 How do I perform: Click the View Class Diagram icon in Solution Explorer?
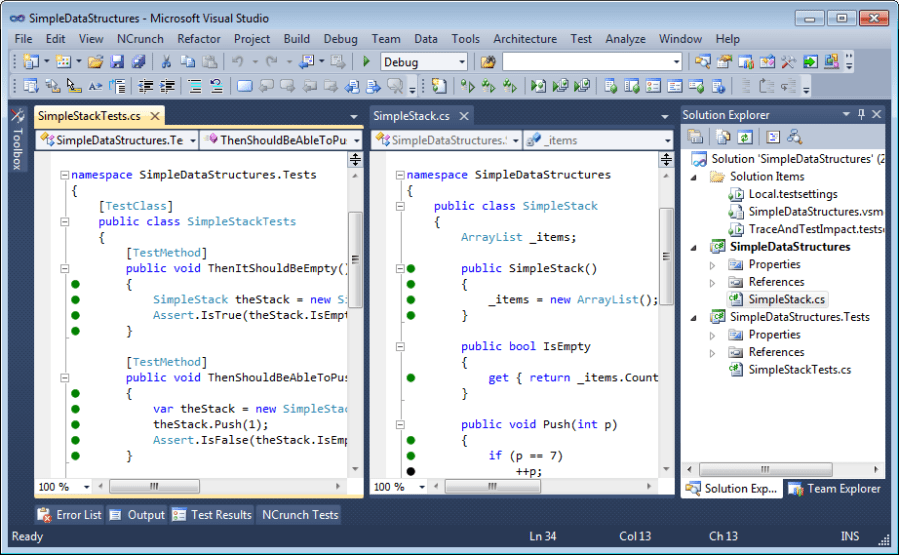click(794, 137)
